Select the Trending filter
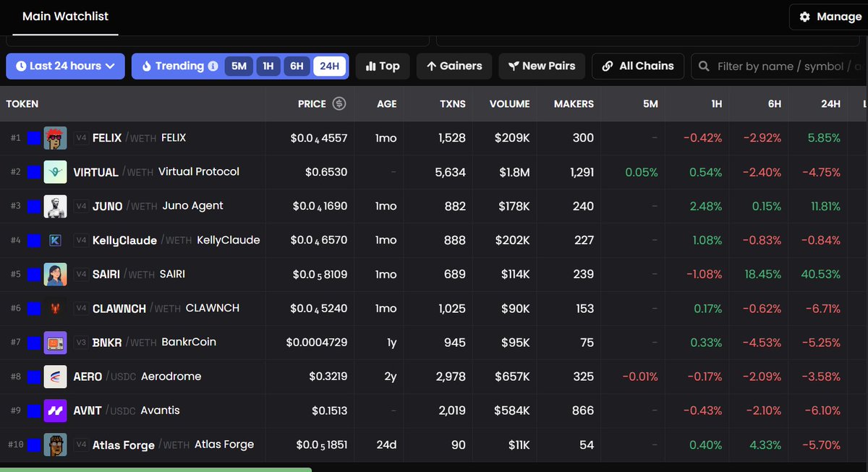This screenshot has height=472, width=868. [x=178, y=66]
